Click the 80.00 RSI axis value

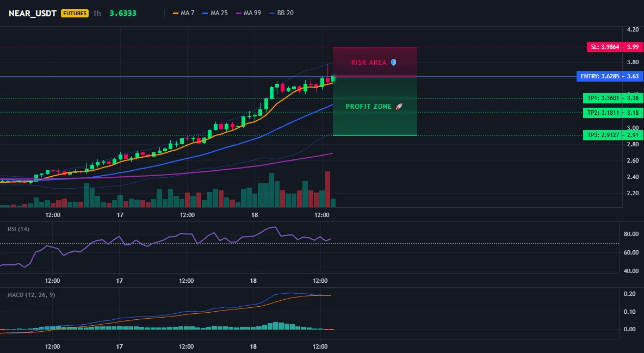tap(631, 234)
